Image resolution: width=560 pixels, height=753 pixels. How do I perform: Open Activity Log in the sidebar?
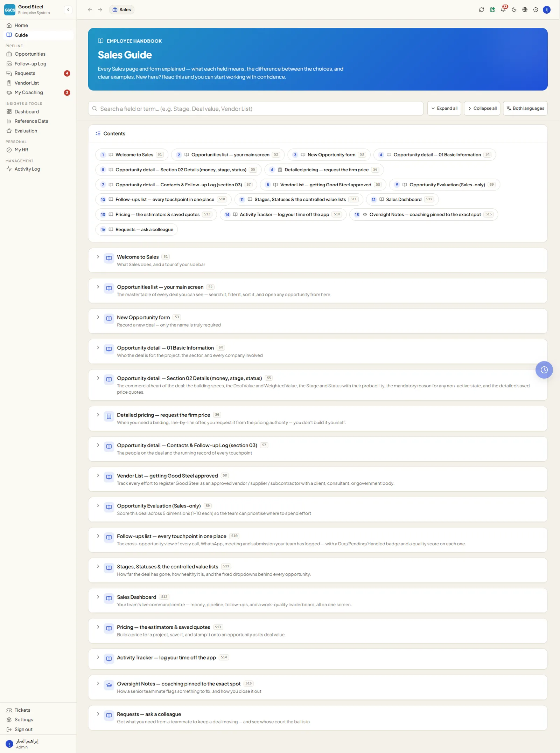pyautogui.click(x=38, y=169)
